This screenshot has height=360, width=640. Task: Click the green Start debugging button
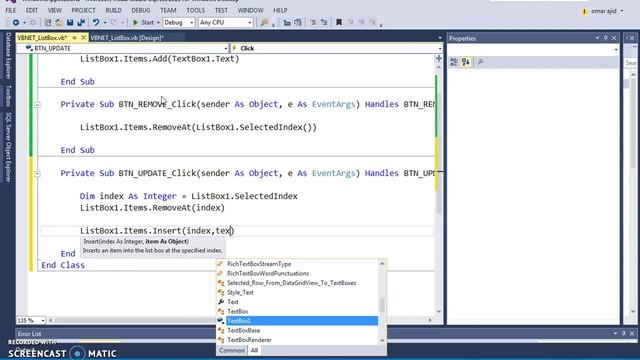[x=143, y=22]
